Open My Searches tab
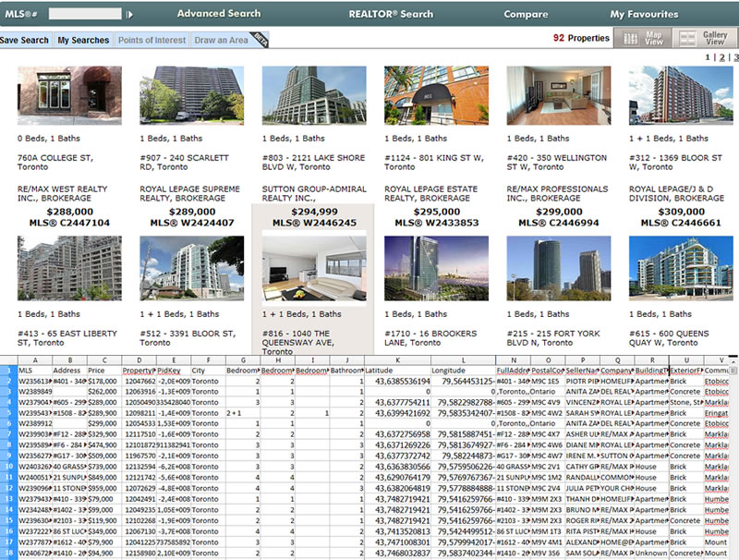Screen dimensions: 739x560 83,40
